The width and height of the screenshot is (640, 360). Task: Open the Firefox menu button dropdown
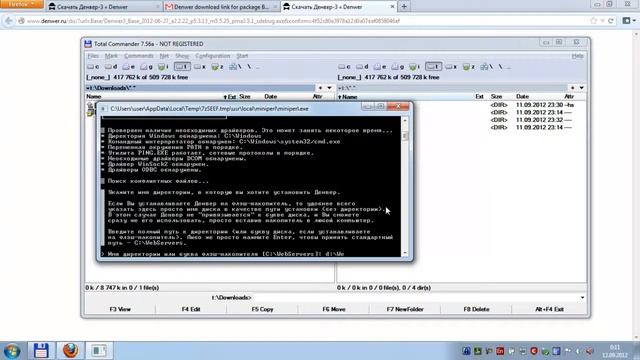22,4
